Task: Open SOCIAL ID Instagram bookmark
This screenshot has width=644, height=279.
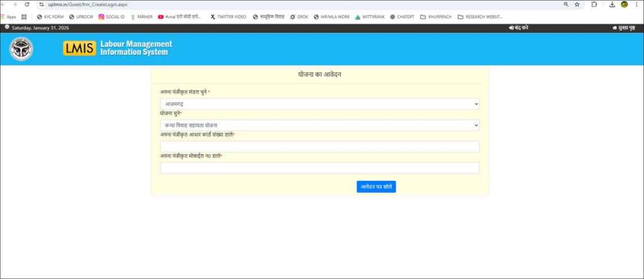Action: coord(111,17)
